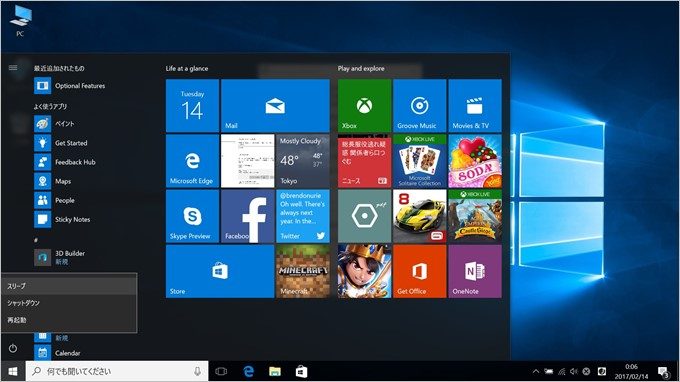The width and height of the screenshot is (680, 382).
Task: Open Task View on the taskbar
Action: click(221, 372)
